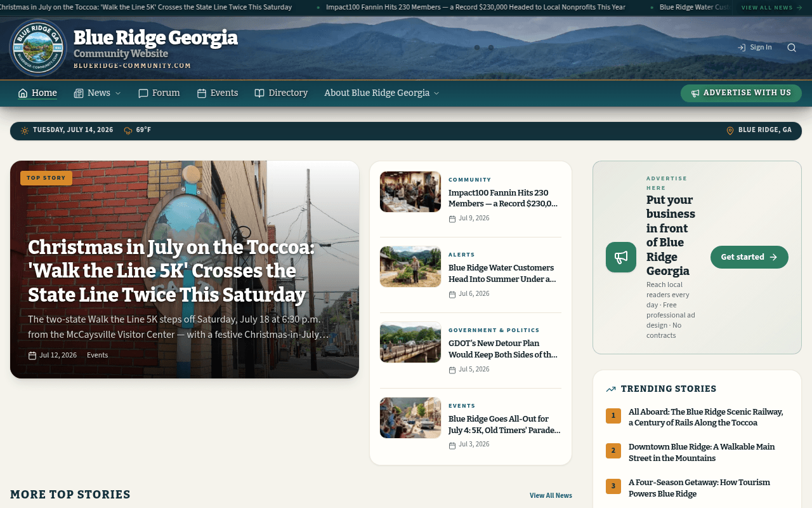
Task: Click calendar icon beside Jul 5, 2026
Action: pos(452,370)
